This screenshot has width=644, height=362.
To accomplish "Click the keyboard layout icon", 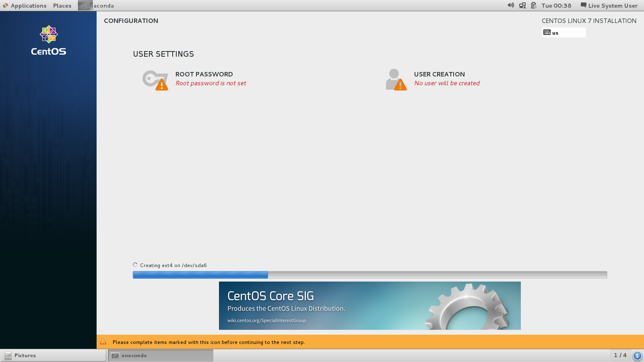I will [x=547, y=32].
